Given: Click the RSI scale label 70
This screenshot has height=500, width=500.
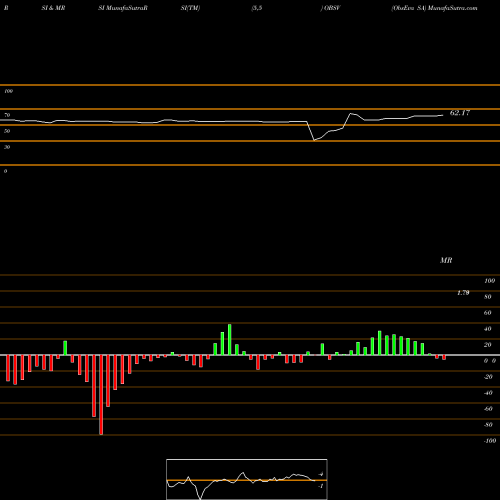Looking at the screenshot, I should 7,115.
